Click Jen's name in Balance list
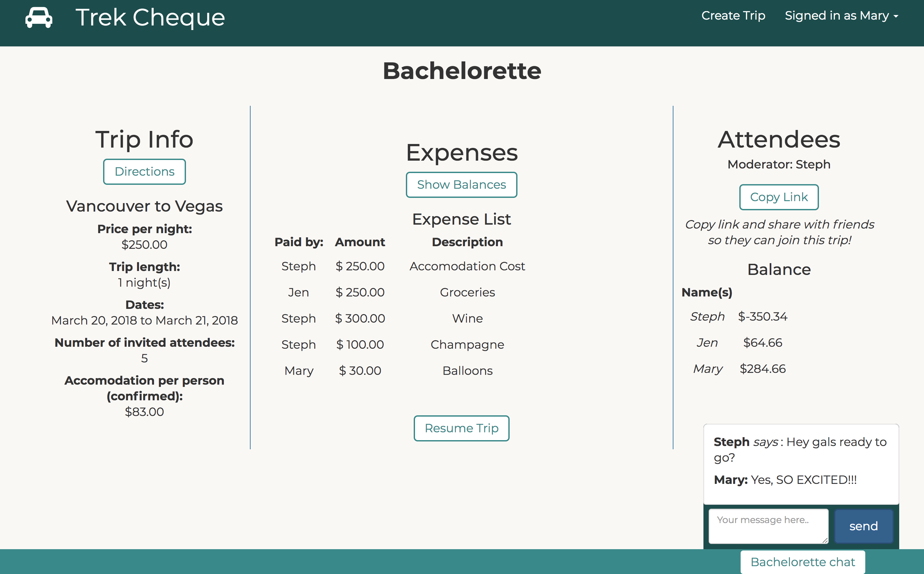The height and width of the screenshot is (574, 924). click(x=707, y=343)
